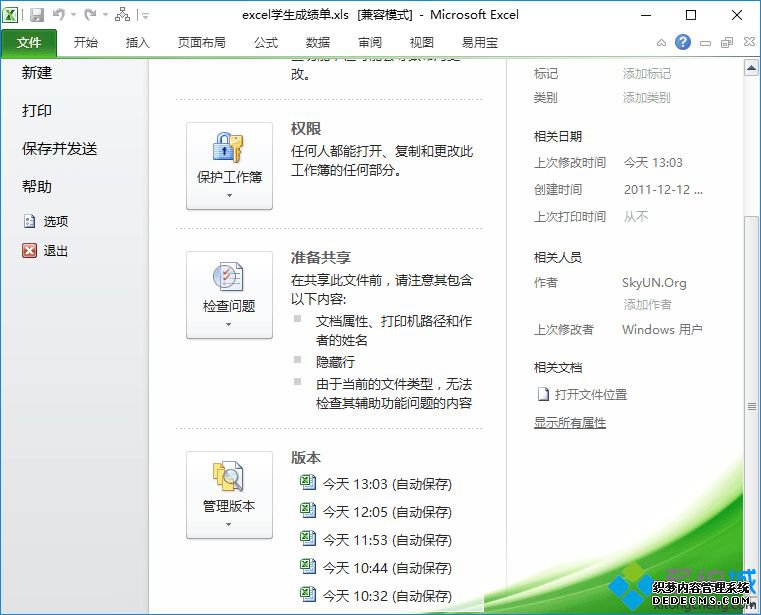The image size is (761, 615).
Task: Select 新建 in the backstage menu
Action: click(37, 73)
